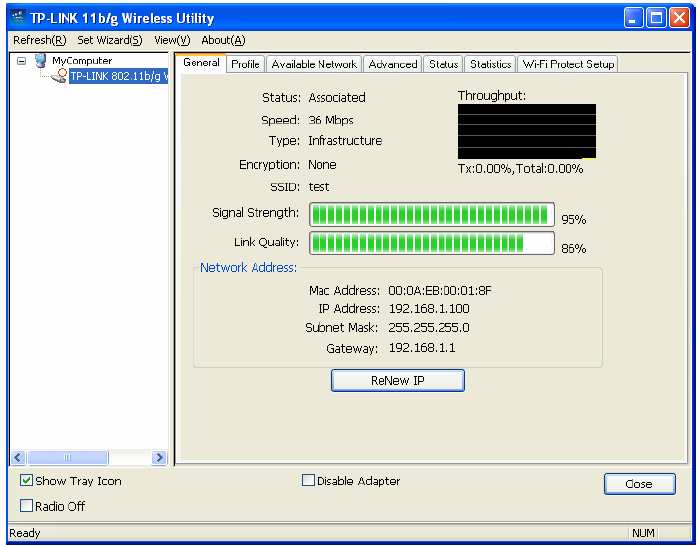Click the NUM indicator in the status bar

point(643,533)
